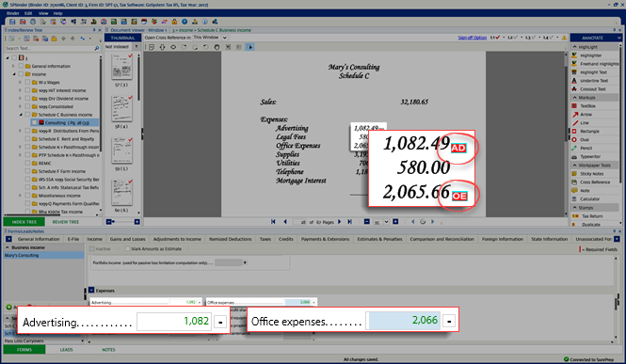Open the Edit menu

tap(28, 13)
